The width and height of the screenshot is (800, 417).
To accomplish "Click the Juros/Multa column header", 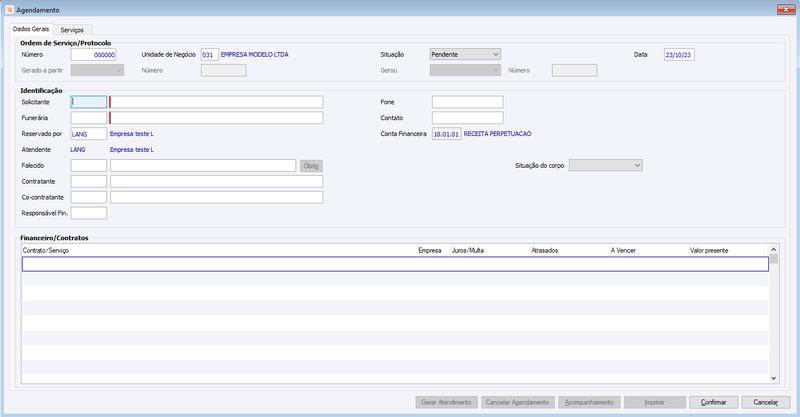I will tap(490, 251).
